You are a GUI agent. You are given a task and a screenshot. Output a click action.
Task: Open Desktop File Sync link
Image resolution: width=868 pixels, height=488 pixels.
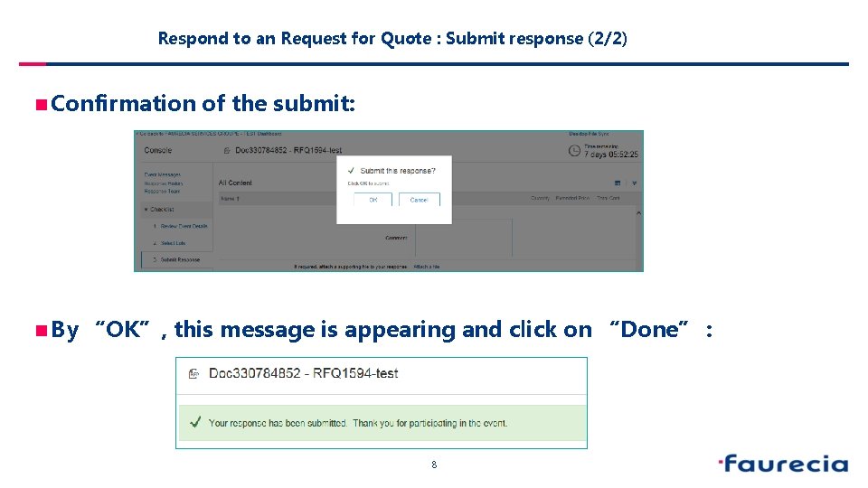coord(589,134)
